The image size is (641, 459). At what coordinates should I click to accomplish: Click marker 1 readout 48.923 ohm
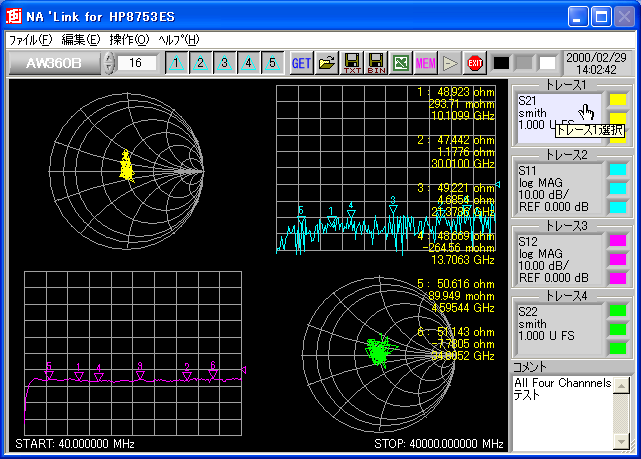click(456, 92)
